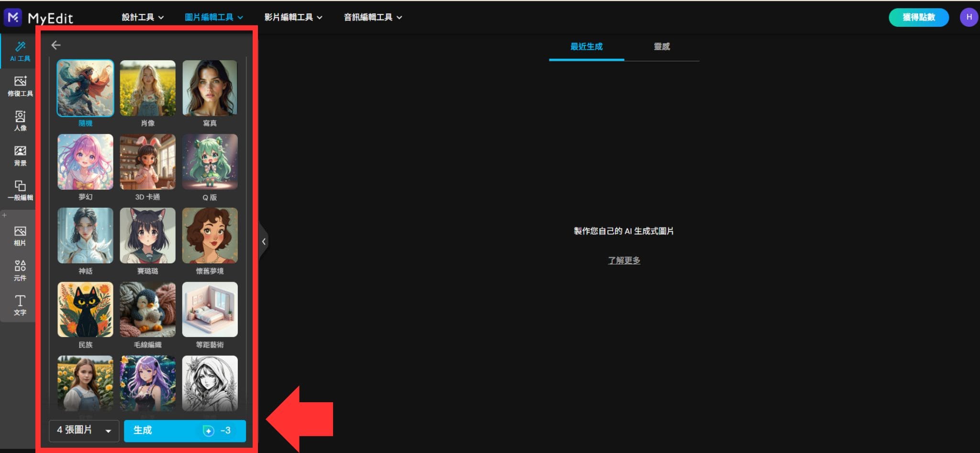Collapse the styles panel with the chevron
The height and width of the screenshot is (453, 980).
264,241
